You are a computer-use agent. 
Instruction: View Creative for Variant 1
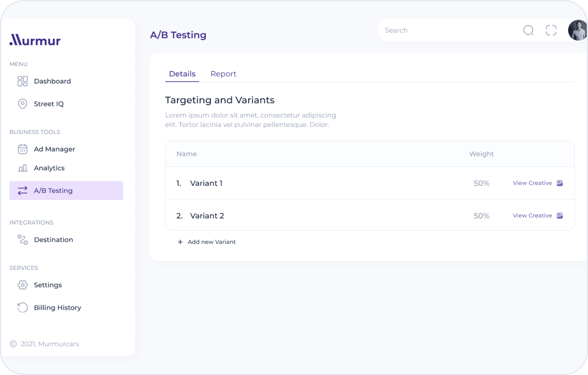point(532,183)
